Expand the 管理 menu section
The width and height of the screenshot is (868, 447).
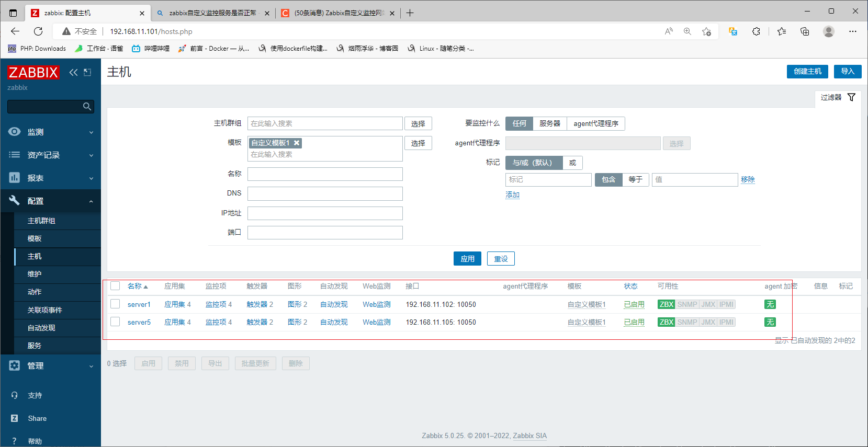coord(50,366)
